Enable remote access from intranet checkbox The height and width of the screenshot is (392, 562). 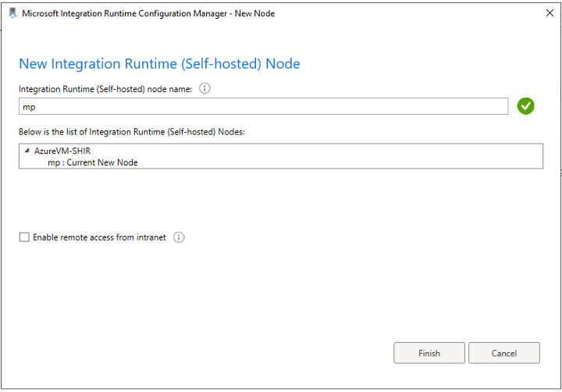tap(24, 237)
